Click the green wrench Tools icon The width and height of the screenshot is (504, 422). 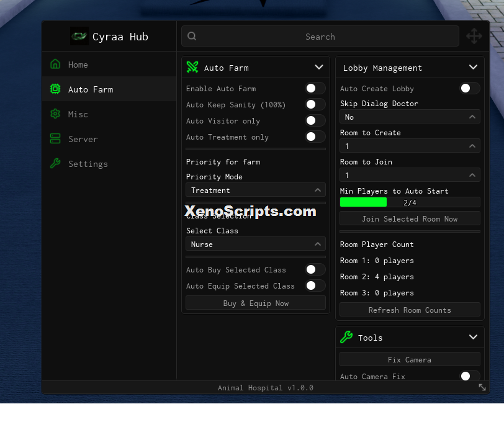(346, 337)
